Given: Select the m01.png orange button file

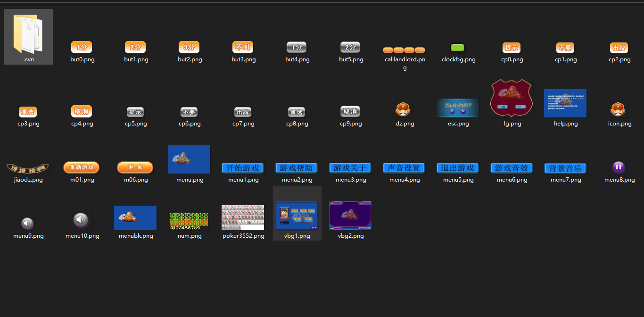Looking at the screenshot, I should [82, 167].
